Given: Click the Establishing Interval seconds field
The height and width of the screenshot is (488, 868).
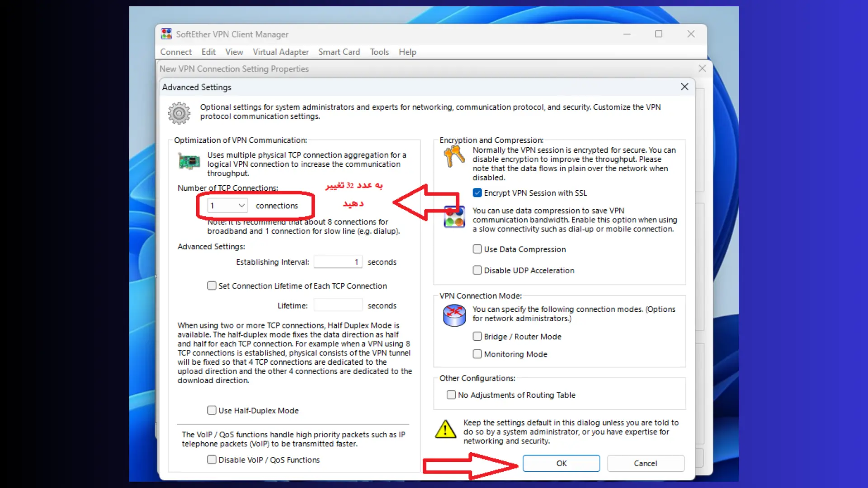Looking at the screenshot, I should (x=338, y=262).
